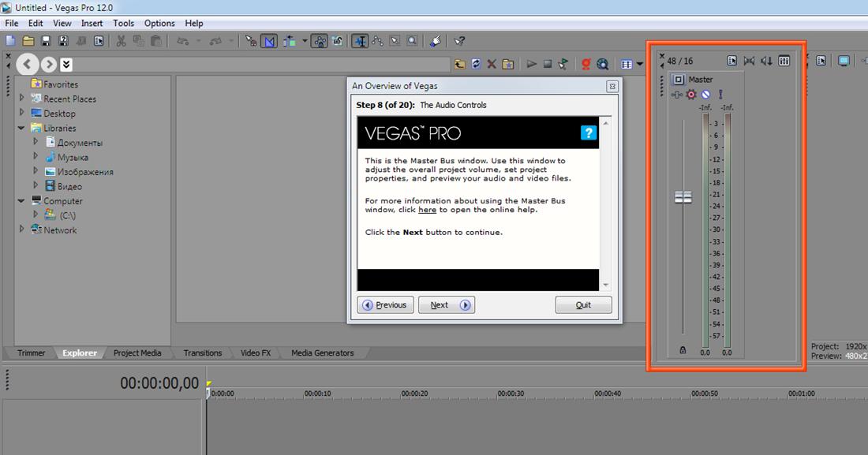The image size is (868, 455).
Task: Switch to the Project Media tab
Action: [x=137, y=352]
